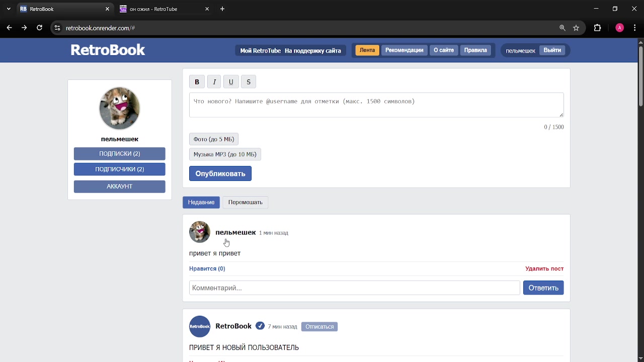Open the Рекомендации navigation tab

point(404,50)
